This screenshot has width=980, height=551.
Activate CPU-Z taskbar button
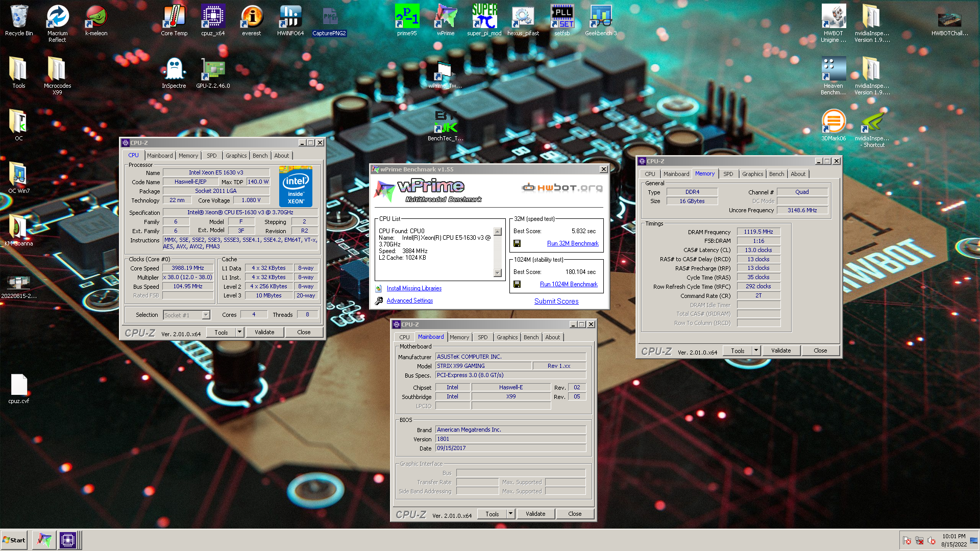68,540
